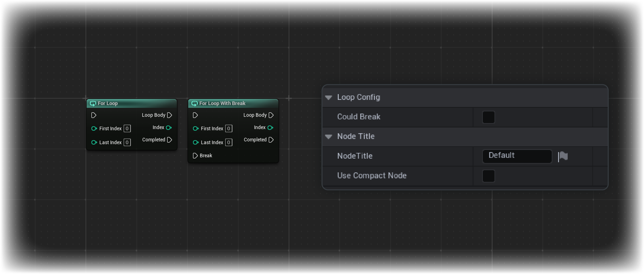Click the flag icon beside the NodeTitle field

tap(563, 156)
